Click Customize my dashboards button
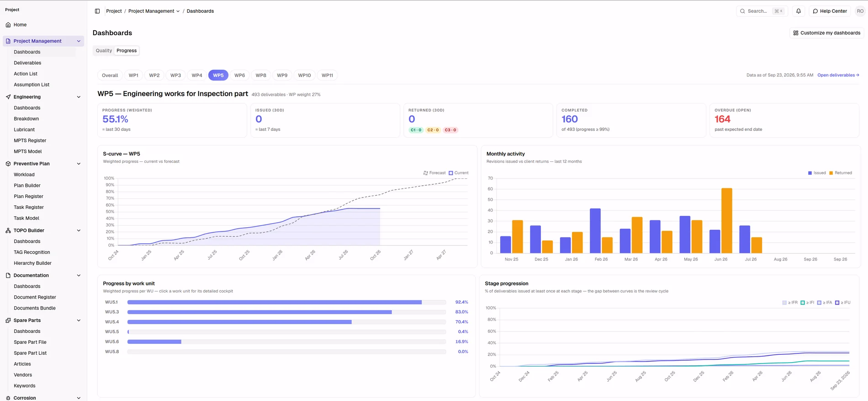868x401 pixels. coord(826,33)
